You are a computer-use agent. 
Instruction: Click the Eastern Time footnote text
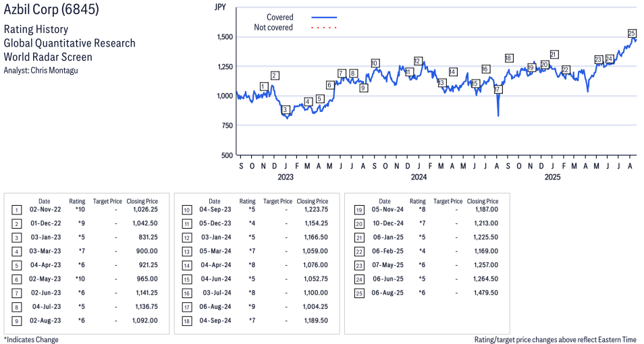[556, 340]
